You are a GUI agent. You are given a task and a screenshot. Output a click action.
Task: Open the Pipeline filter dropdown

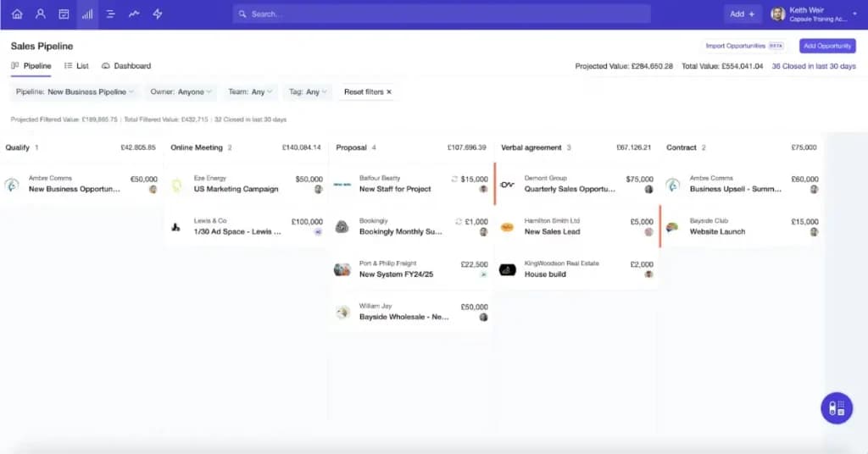(x=75, y=91)
